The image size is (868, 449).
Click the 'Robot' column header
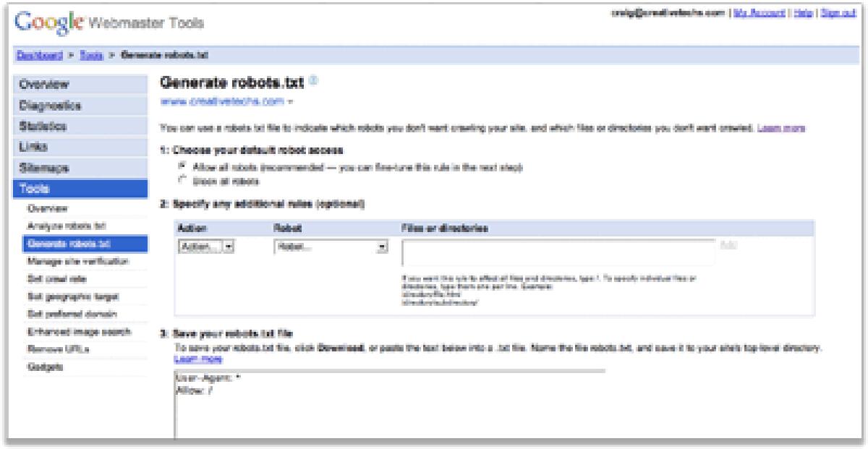click(x=286, y=228)
